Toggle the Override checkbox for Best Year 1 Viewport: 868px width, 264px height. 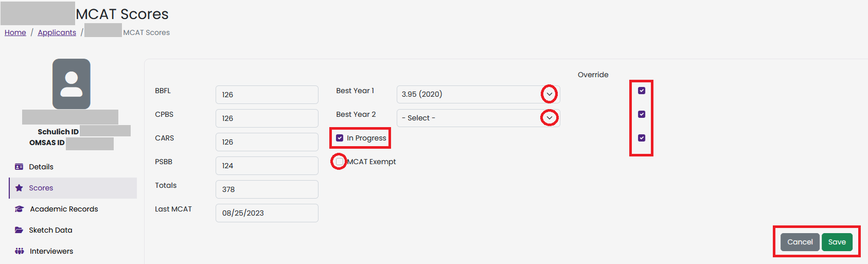point(642,91)
